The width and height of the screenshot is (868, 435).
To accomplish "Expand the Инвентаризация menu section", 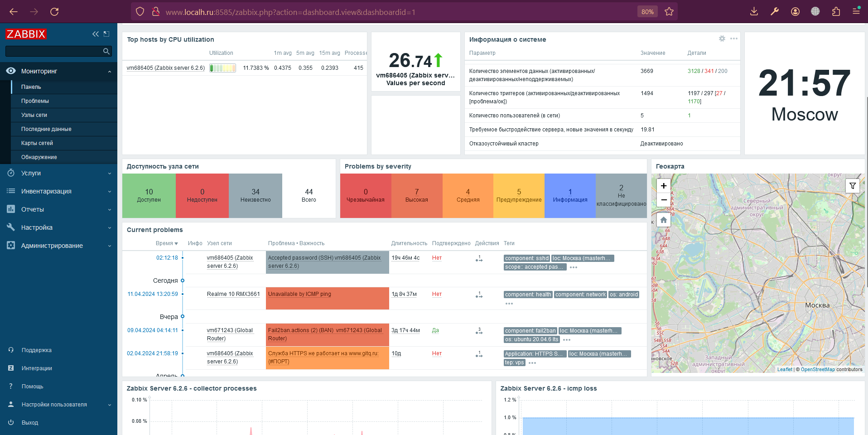I will pos(58,191).
